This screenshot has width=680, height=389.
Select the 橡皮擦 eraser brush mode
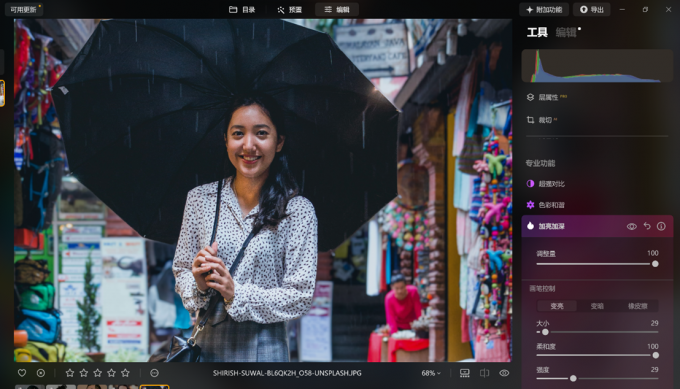click(638, 306)
